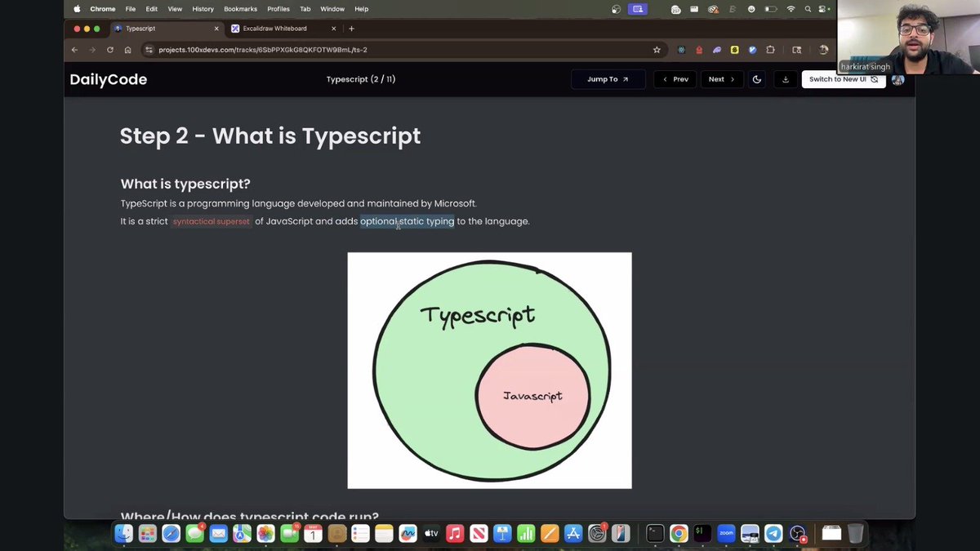Click the 'syntactical superset' highlighted text
The width and height of the screenshot is (980, 551).
[x=212, y=221]
